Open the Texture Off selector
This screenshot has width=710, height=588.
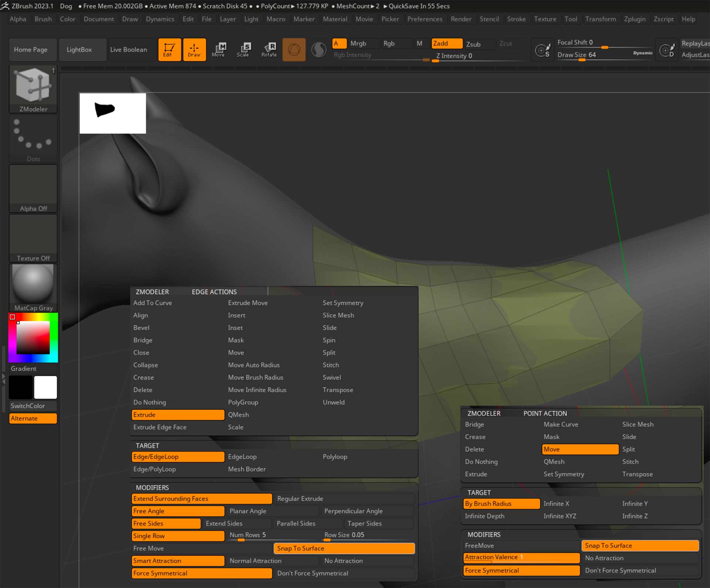coord(33,239)
